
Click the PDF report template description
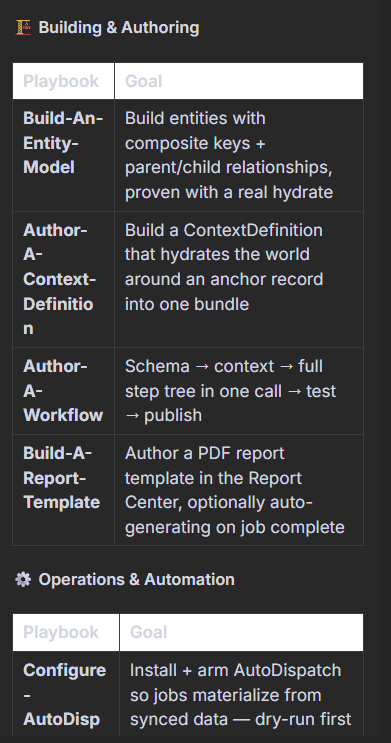click(x=235, y=490)
